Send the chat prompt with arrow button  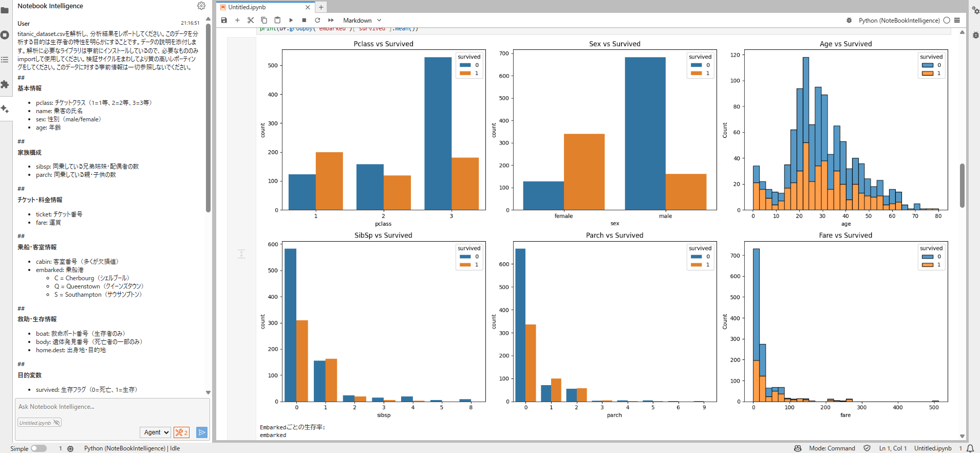[202, 432]
